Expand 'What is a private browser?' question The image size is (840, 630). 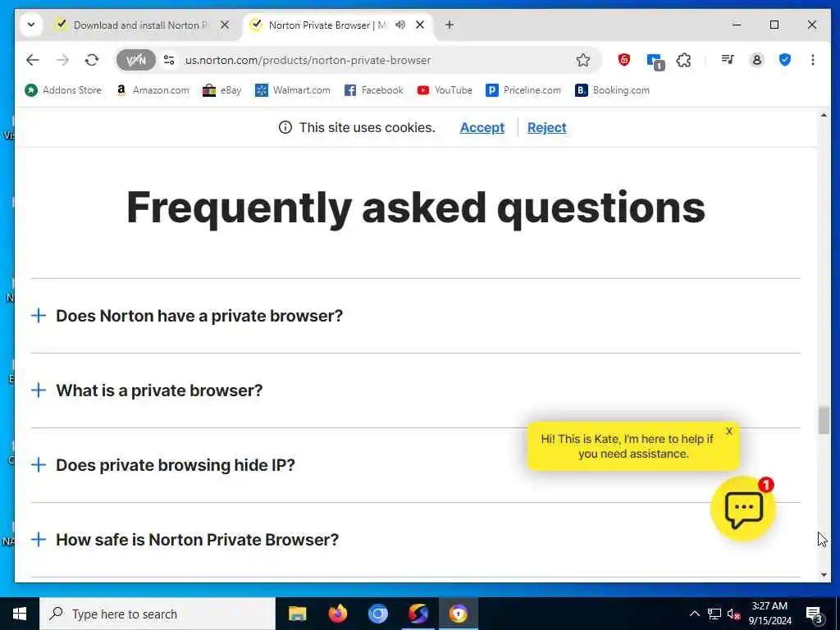tap(416, 390)
